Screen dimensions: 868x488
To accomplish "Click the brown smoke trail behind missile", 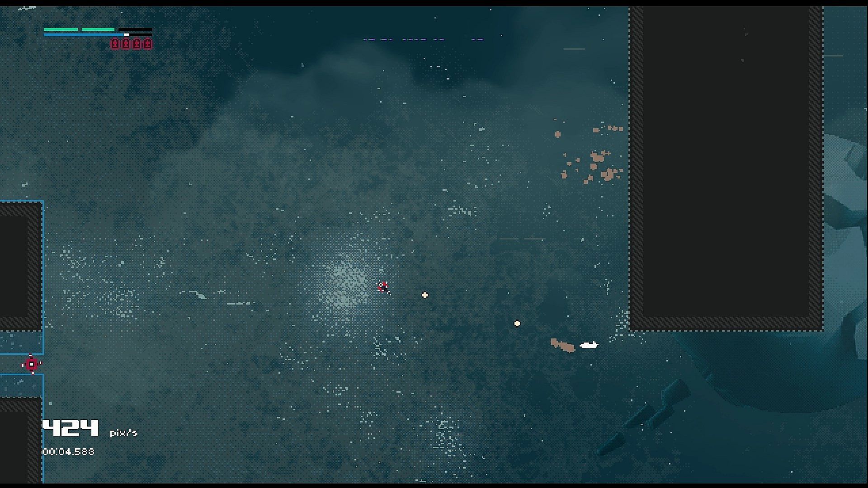I will click(x=562, y=346).
